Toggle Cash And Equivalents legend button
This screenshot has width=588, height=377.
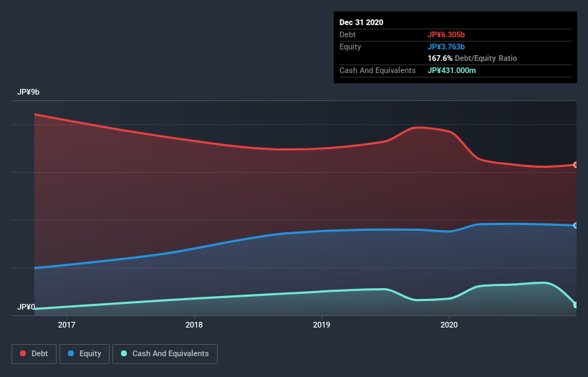point(165,354)
